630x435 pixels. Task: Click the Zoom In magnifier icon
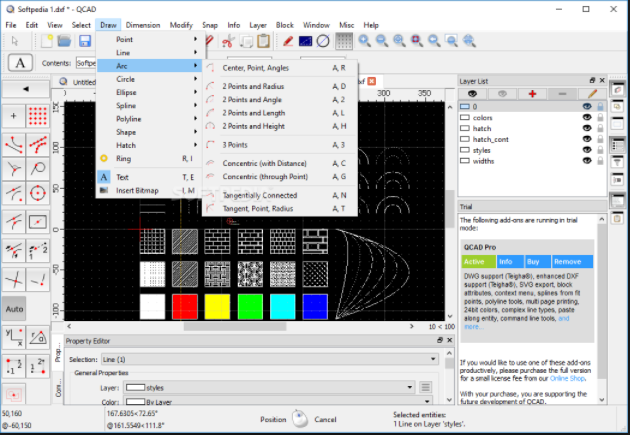(364, 41)
